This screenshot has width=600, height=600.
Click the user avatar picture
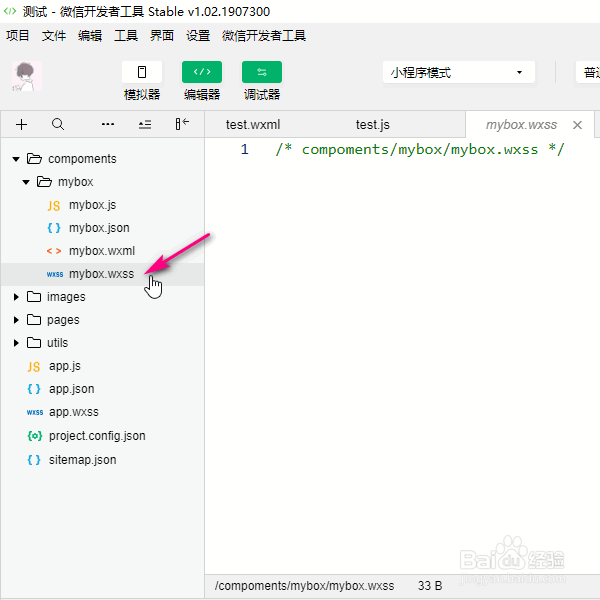click(x=27, y=76)
